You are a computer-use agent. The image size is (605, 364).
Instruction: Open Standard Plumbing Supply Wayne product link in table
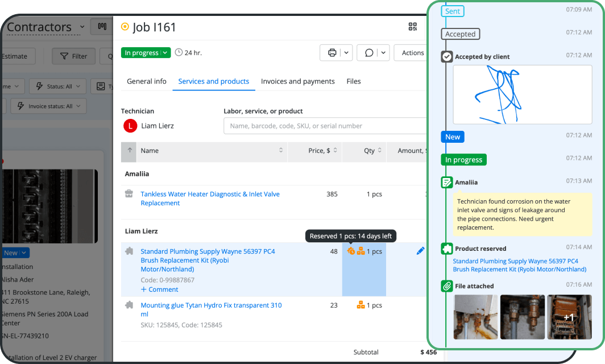tap(208, 260)
